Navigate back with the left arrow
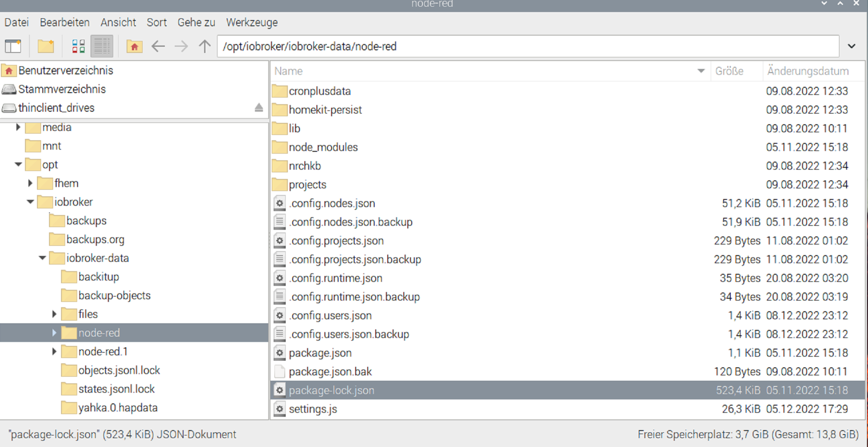868x447 pixels. tap(158, 46)
